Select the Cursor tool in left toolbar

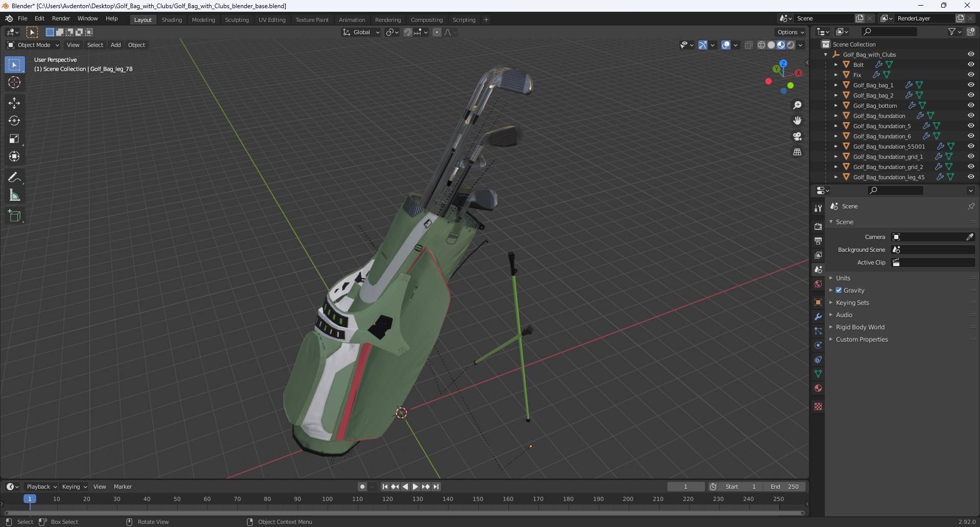[x=14, y=82]
